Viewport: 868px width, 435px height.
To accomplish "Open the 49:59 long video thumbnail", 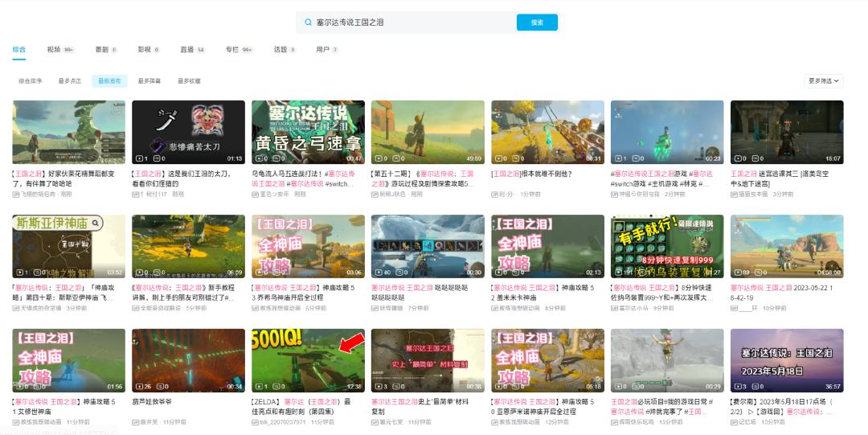I will pyautogui.click(x=428, y=132).
